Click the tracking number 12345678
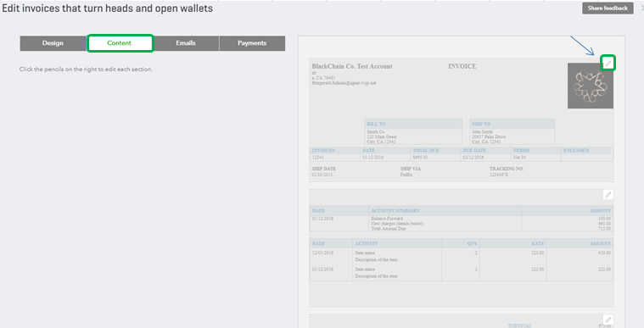 point(499,175)
